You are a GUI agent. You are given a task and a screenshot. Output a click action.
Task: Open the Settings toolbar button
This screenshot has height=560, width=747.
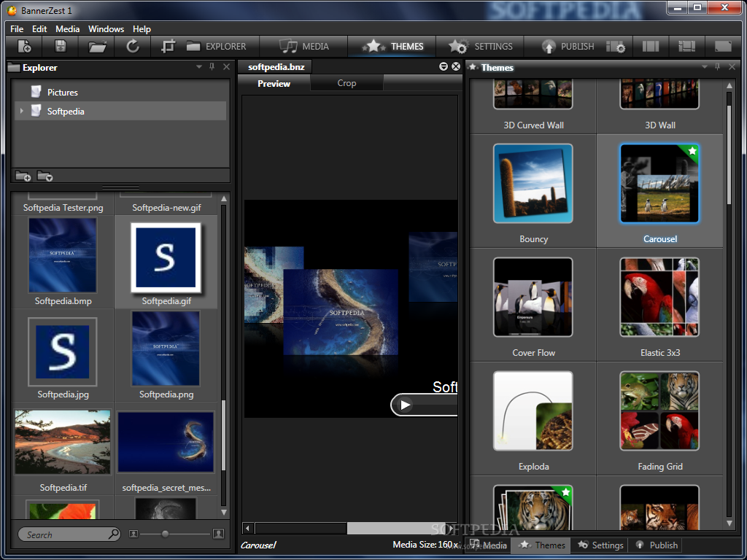pos(480,46)
